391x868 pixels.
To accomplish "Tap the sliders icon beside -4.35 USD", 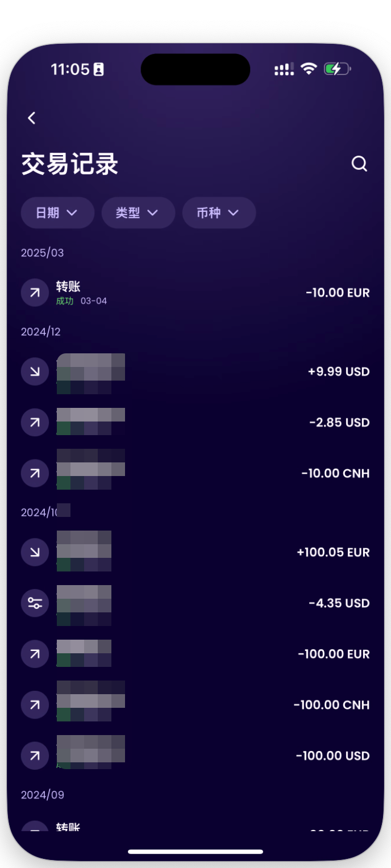I will pos(35,603).
